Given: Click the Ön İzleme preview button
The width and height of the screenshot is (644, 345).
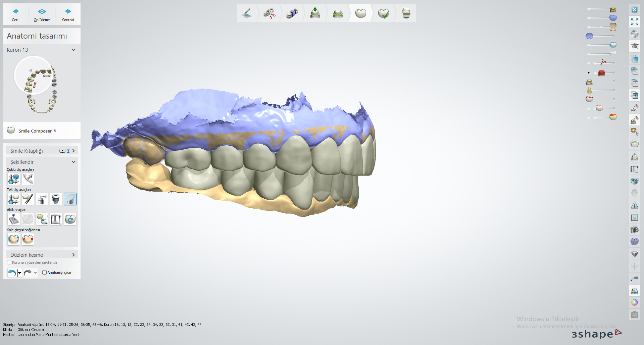Looking at the screenshot, I should (42, 14).
